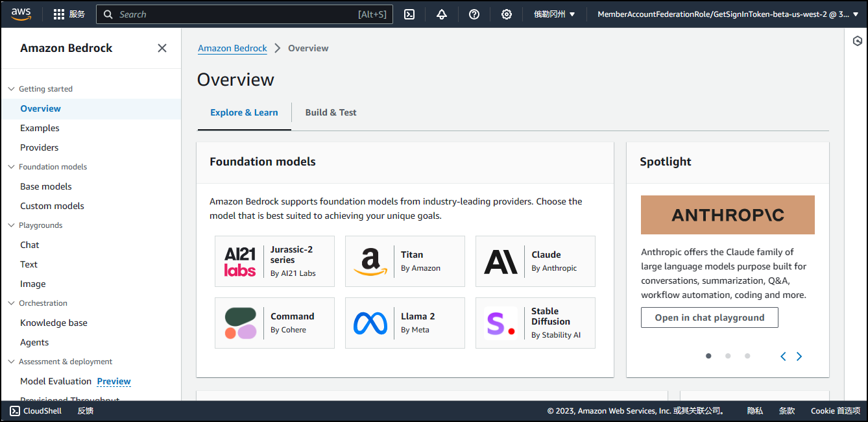This screenshot has width=868, height=422.
Task: Open the info panel hexagon icon
Action: tap(858, 42)
